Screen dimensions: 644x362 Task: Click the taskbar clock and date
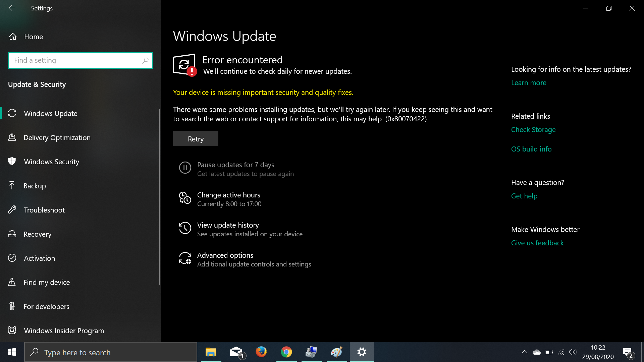tap(598, 352)
